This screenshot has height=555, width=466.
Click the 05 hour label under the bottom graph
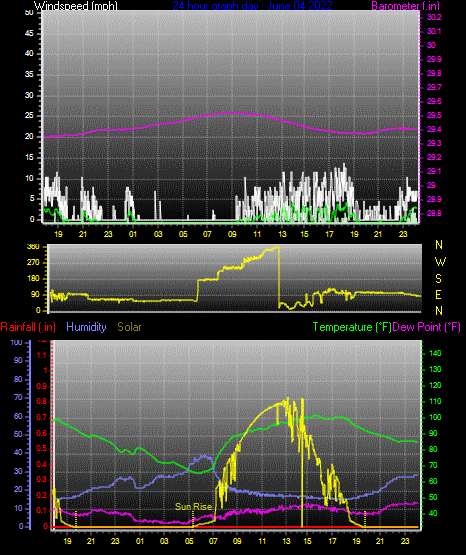[x=189, y=541]
